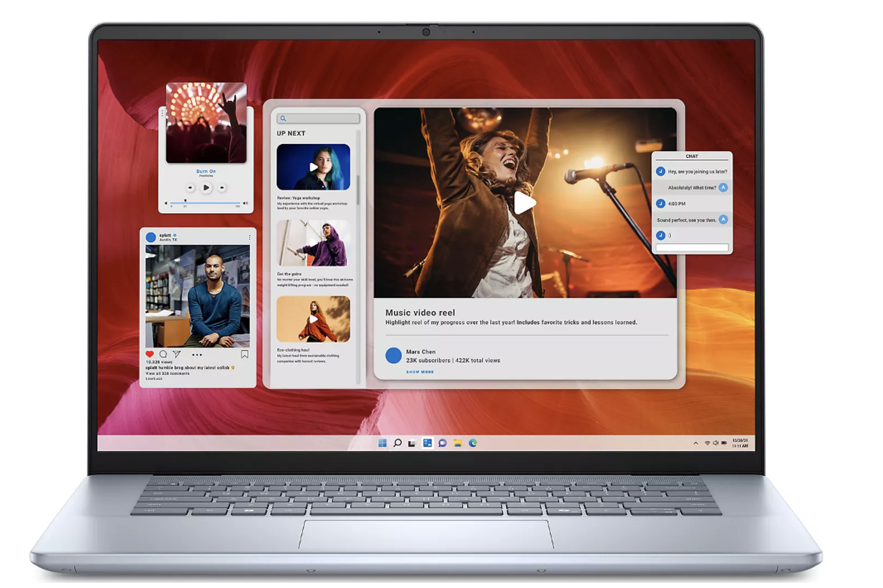Click the Review: Yoga workshop title

298,198
